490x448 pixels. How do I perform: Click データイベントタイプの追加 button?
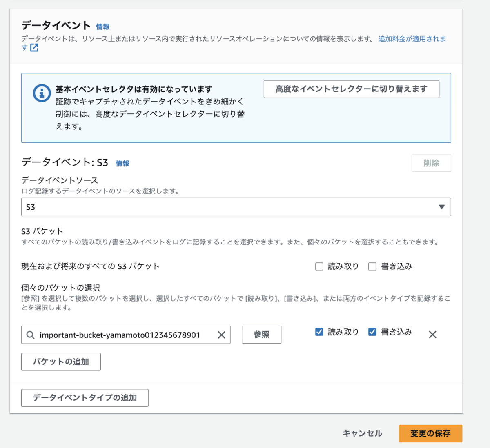pos(85,398)
